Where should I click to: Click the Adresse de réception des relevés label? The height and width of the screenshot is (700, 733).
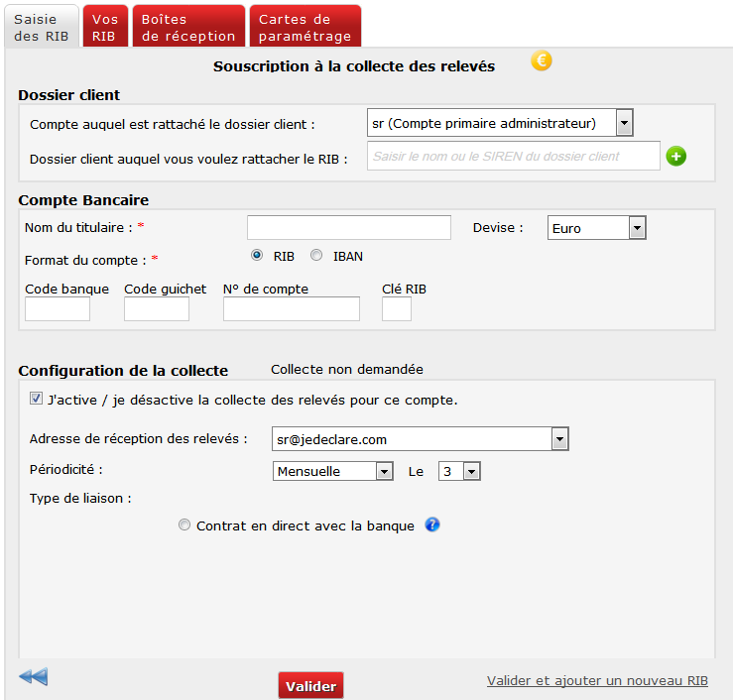(x=139, y=439)
